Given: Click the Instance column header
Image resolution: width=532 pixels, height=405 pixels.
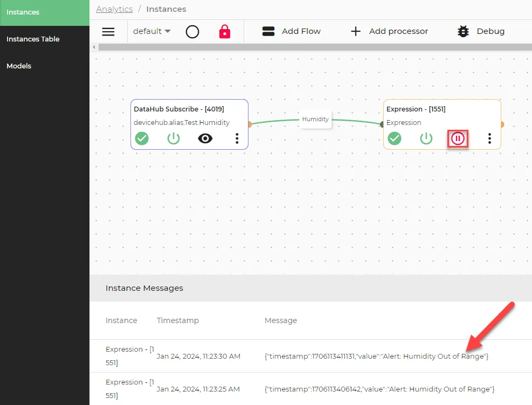Looking at the screenshot, I should pos(121,320).
